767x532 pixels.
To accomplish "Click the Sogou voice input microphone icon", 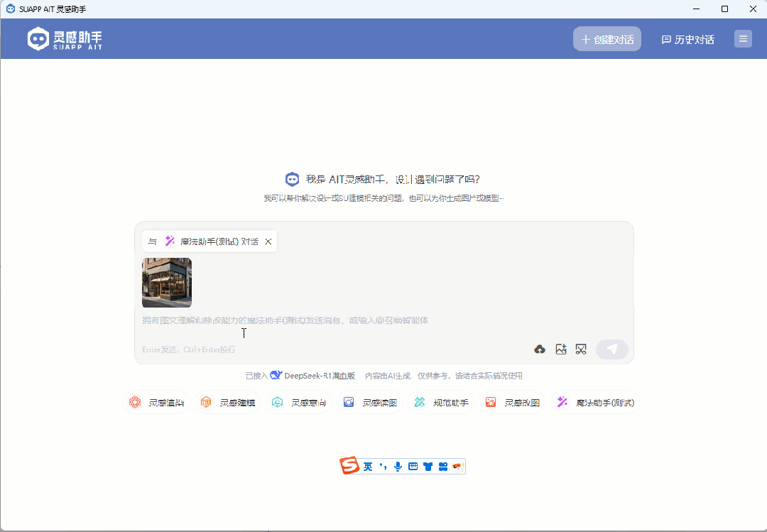I will tap(398, 467).
